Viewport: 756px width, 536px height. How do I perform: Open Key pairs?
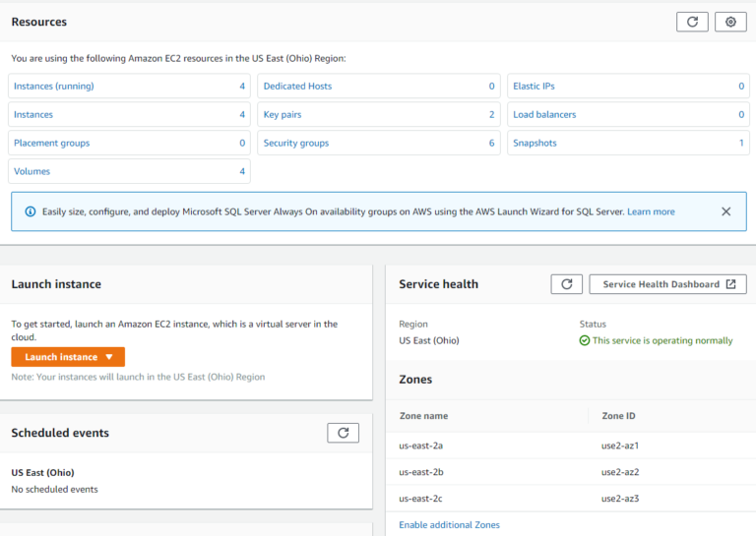point(283,115)
